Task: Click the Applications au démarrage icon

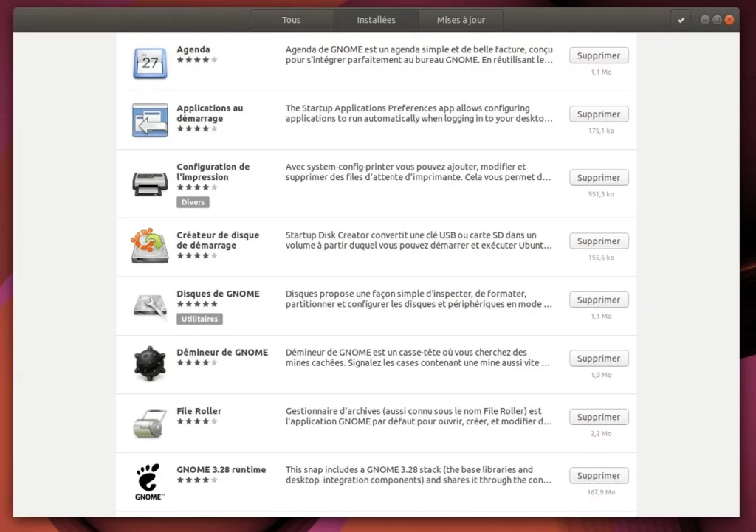Action: pyautogui.click(x=150, y=120)
